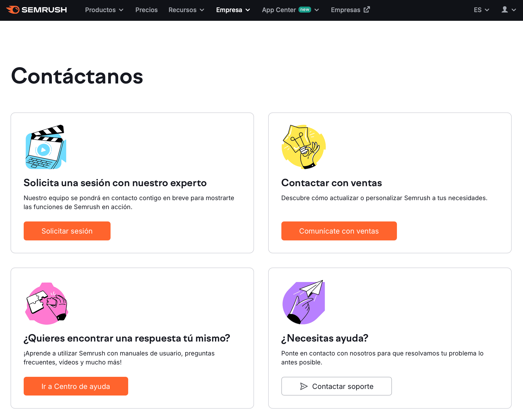Screen dimensions: 523x420
Task: Go to the Precios page
Action: coord(146,10)
